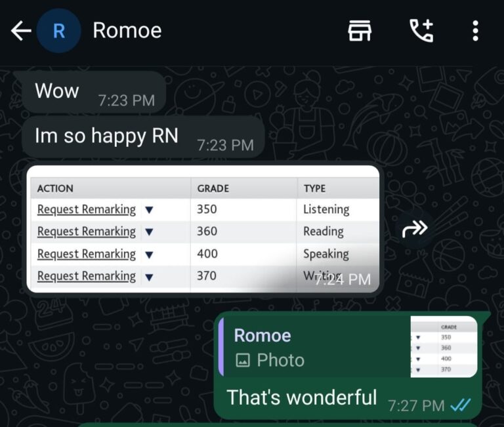This screenshot has height=427, width=504.
Task: Select the "That's wonderful" sent message
Action: (302, 397)
